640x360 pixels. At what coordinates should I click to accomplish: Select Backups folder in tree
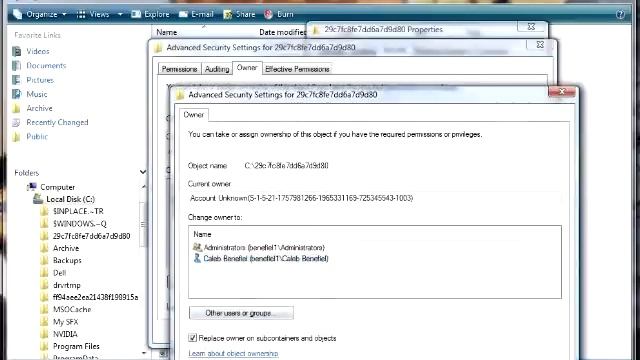tap(67, 260)
